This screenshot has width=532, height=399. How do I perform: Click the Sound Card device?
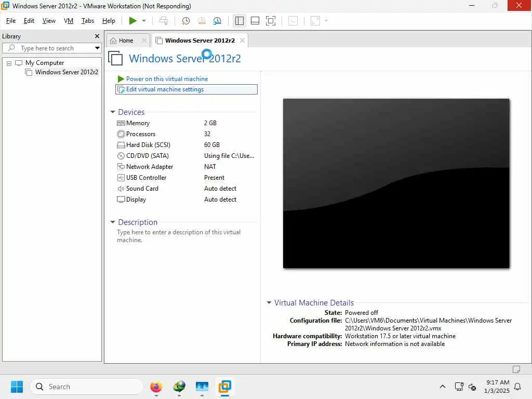click(x=142, y=188)
